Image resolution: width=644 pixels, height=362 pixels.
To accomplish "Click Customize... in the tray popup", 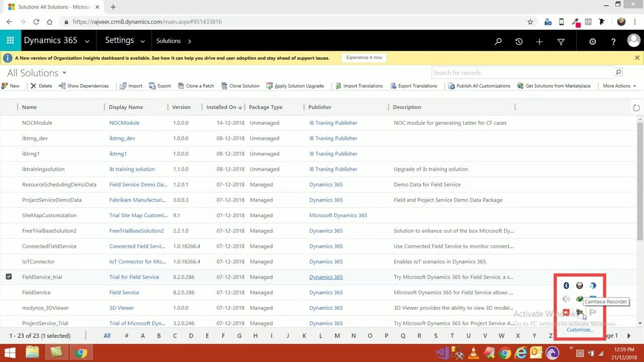I will [580, 330].
